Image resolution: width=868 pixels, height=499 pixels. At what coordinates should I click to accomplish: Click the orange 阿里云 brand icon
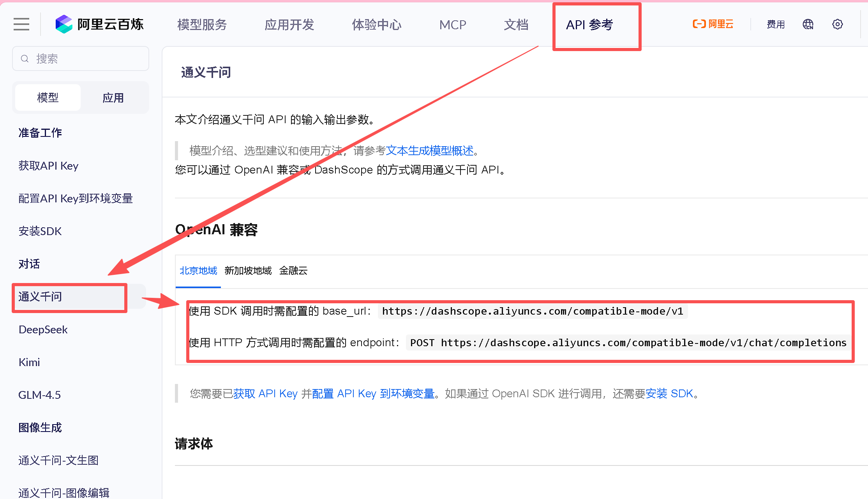coord(713,24)
